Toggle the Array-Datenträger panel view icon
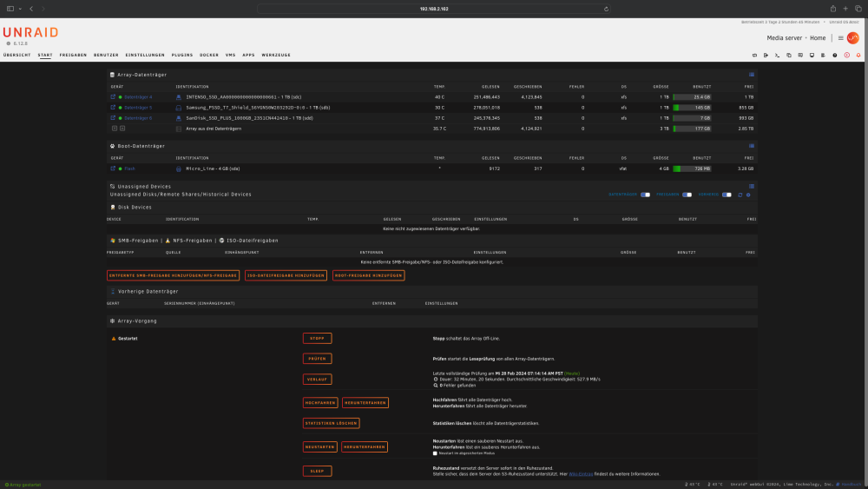This screenshot has height=489, width=868. click(751, 75)
